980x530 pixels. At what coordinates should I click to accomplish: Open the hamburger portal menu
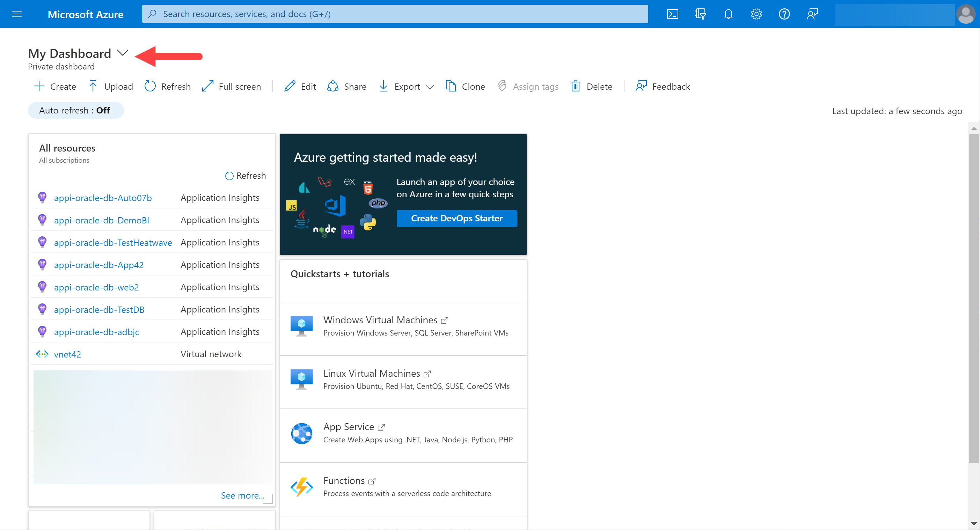point(17,14)
